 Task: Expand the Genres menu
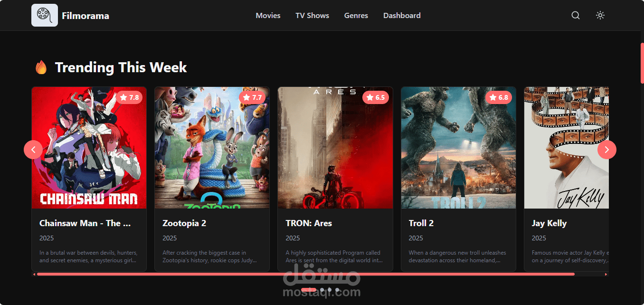tap(356, 16)
